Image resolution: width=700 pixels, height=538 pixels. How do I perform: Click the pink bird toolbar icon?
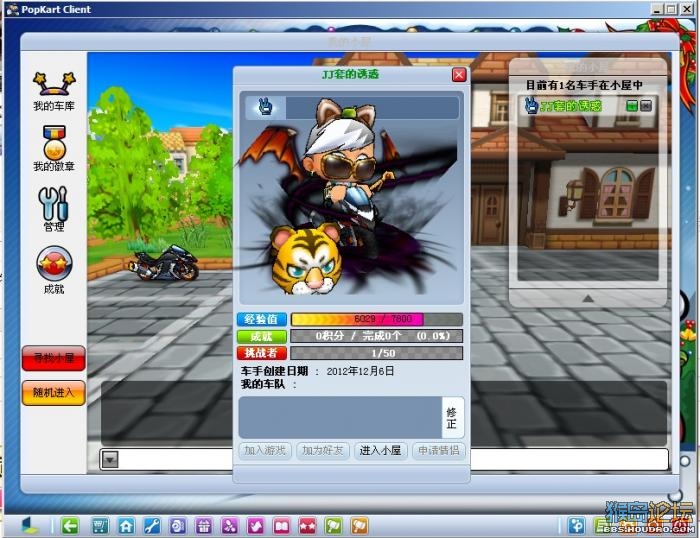(256, 526)
